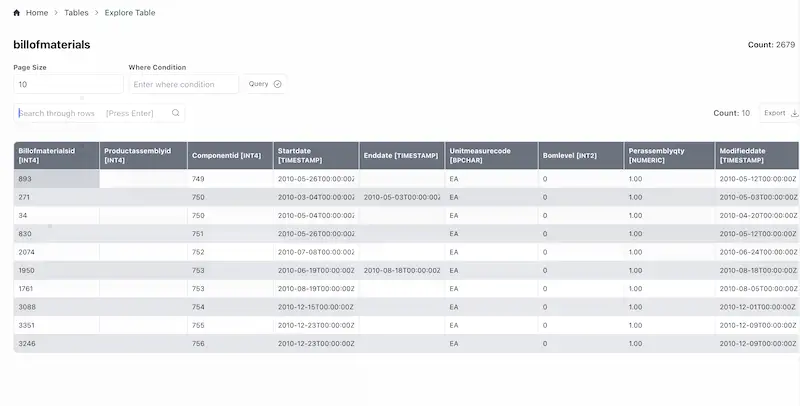The height and width of the screenshot is (406, 800).
Task: Click the download icon beside Export
Action: (794, 113)
